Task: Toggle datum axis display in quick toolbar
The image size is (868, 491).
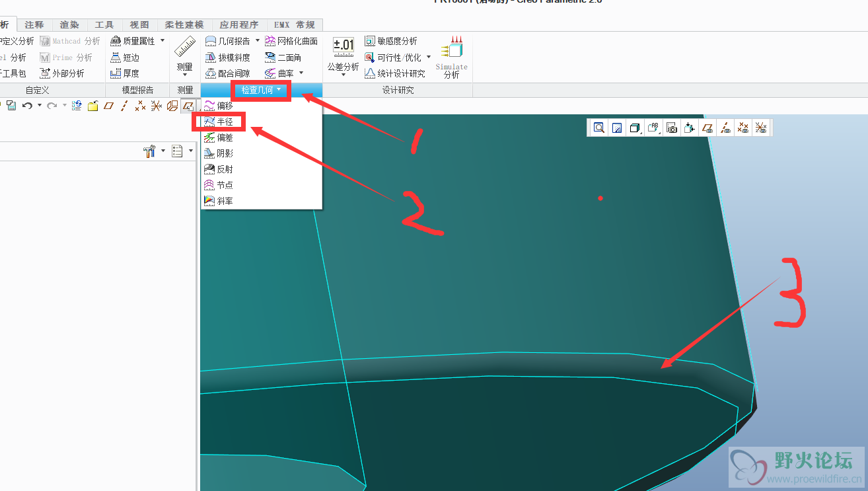Action: 124,105
